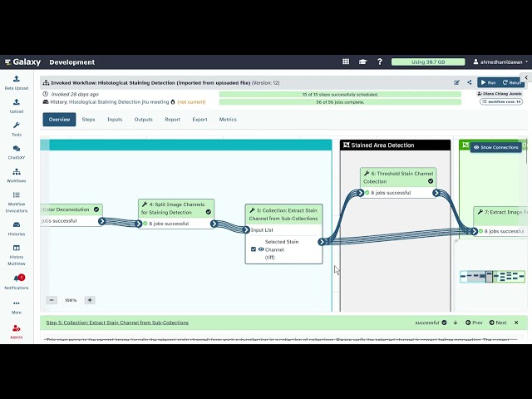The image size is (532, 399).
Task: Switch to the Export tab
Action: click(x=199, y=120)
